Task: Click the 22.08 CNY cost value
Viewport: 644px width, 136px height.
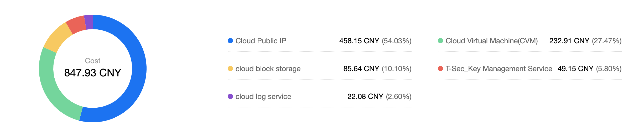Action: pyautogui.click(x=365, y=96)
